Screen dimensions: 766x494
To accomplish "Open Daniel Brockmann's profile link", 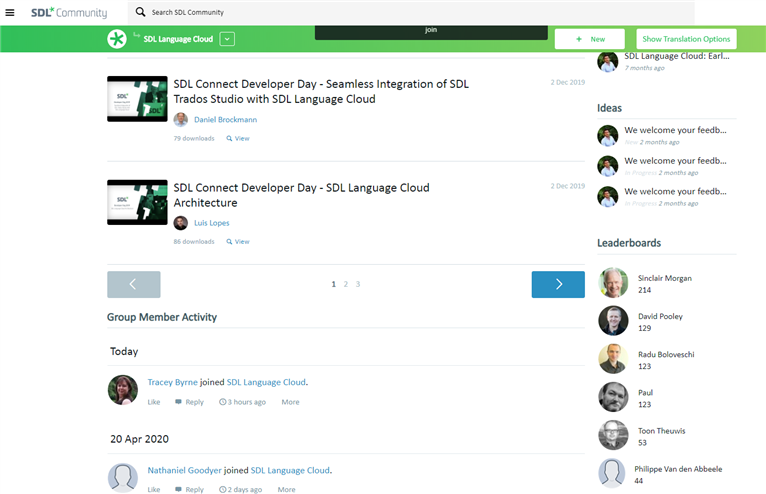I will click(225, 119).
